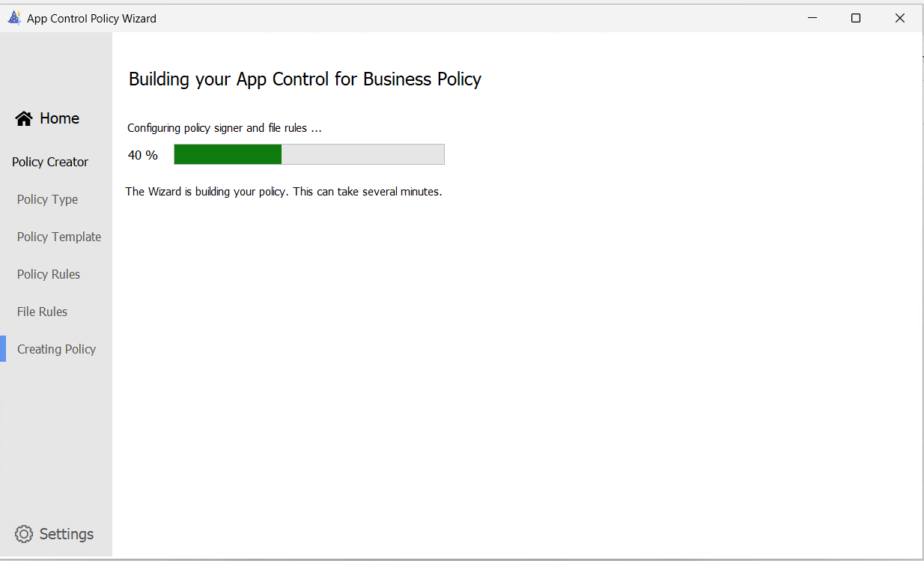924x561 pixels.
Task: Click the Home house icon
Action: point(24,118)
